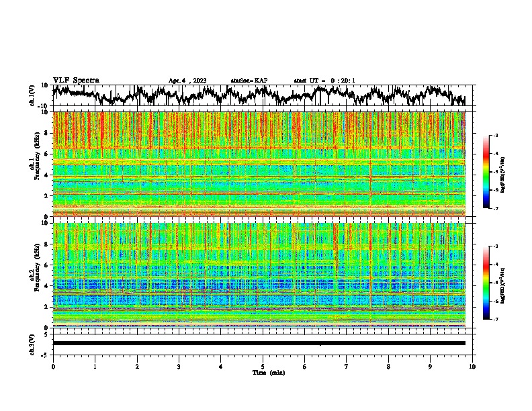This screenshot has height=411, width=532.
Task: Click the ch.2 color scale log(PSD) label
Action: (x=502, y=285)
